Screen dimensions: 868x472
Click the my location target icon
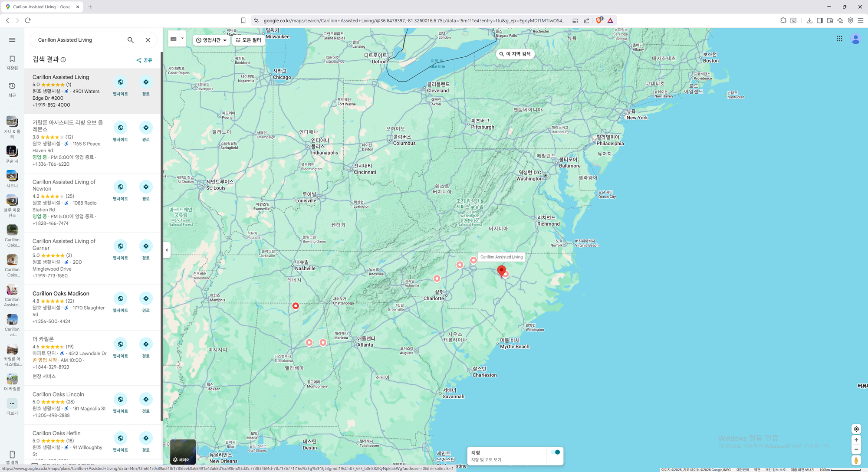coord(856,429)
